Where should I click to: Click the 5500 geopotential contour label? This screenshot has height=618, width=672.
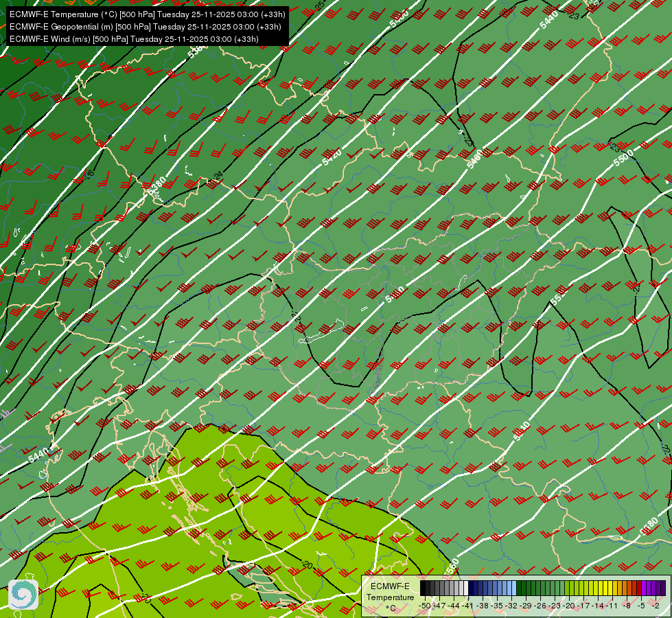tap(623, 159)
